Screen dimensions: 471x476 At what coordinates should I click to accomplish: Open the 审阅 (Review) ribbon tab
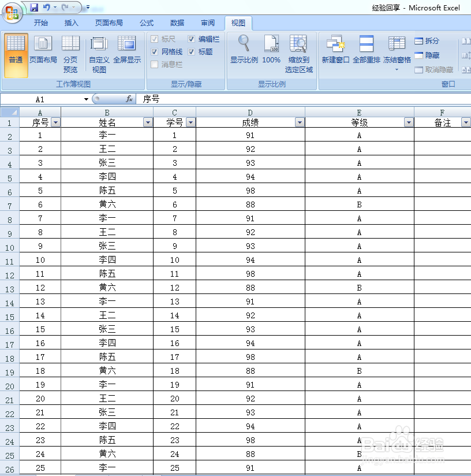(x=208, y=23)
